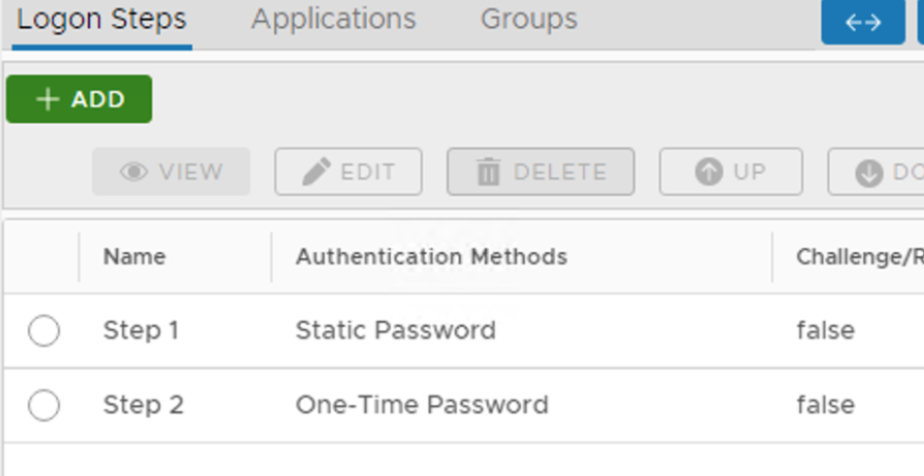This screenshot has width=924, height=476.
Task: Open the Groups tab
Action: [x=528, y=19]
